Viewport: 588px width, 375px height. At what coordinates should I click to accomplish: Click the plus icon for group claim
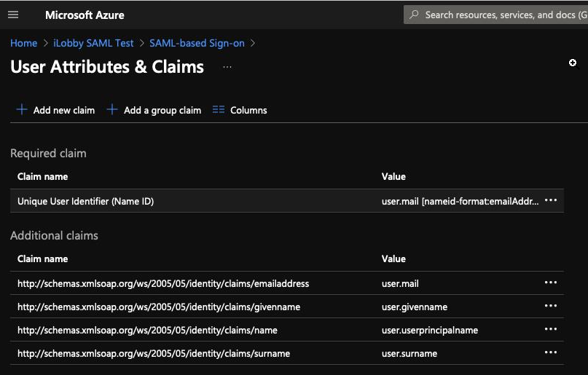tap(112, 109)
